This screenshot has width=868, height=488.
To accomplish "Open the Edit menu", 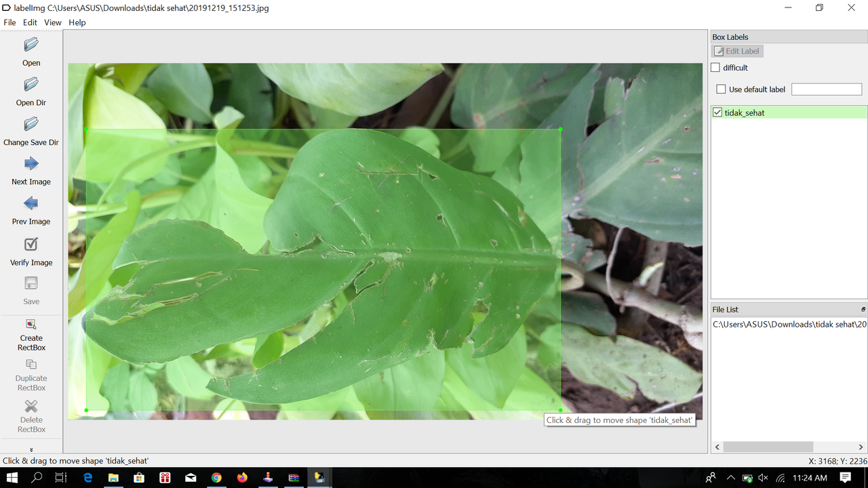I will click(30, 22).
